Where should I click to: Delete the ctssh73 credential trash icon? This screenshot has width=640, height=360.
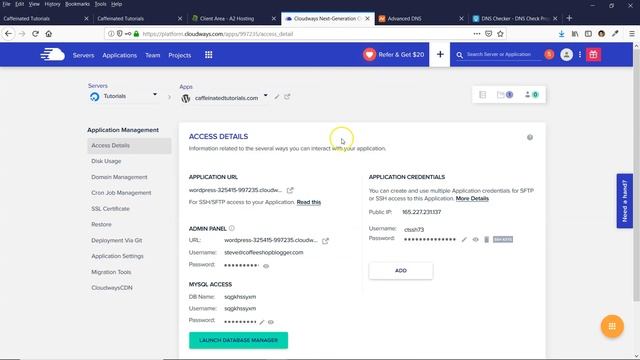[487, 240]
